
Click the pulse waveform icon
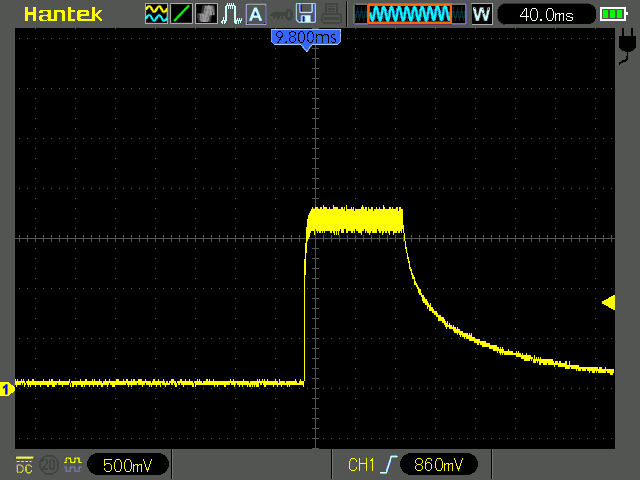[x=231, y=14]
